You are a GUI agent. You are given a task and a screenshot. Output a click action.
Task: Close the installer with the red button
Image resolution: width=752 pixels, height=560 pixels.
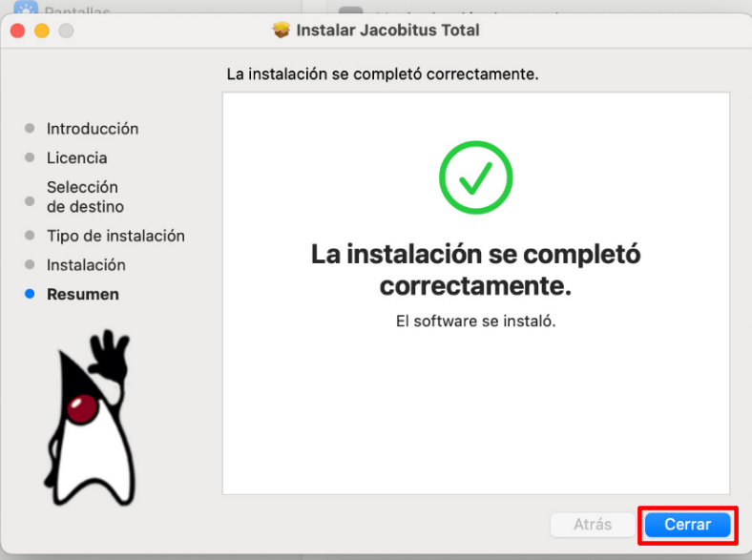click(17, 31)
